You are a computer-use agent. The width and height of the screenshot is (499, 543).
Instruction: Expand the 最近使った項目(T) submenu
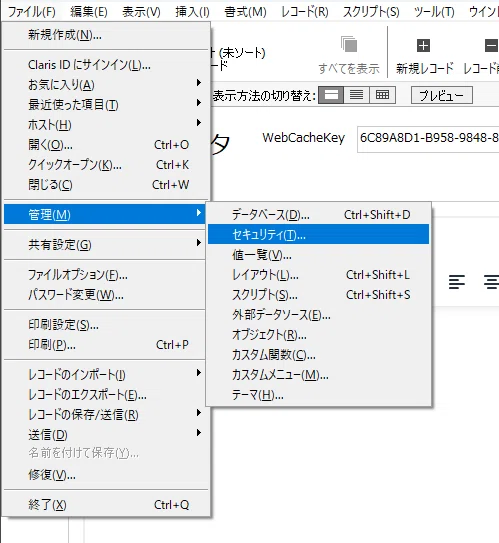point(107,105)
